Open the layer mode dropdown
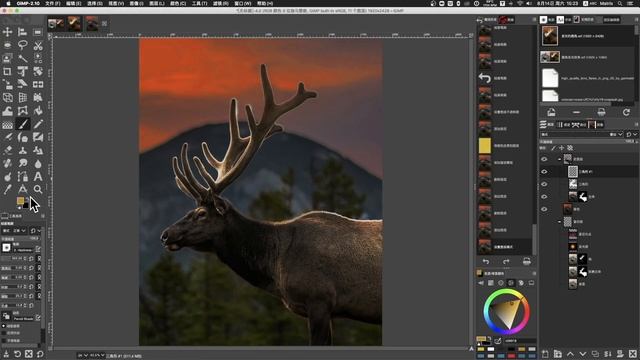This screenshot has width=640, height=360. (x=582, y=134)
